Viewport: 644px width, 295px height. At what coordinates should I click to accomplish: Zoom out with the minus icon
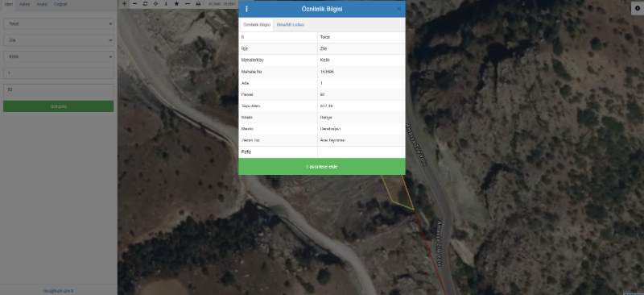(x=134, y=3)
